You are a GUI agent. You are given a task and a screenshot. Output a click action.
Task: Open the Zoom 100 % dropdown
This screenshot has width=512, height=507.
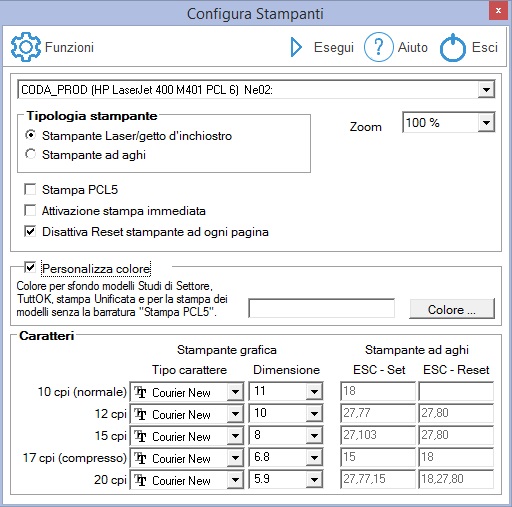[x=486, y=123]
